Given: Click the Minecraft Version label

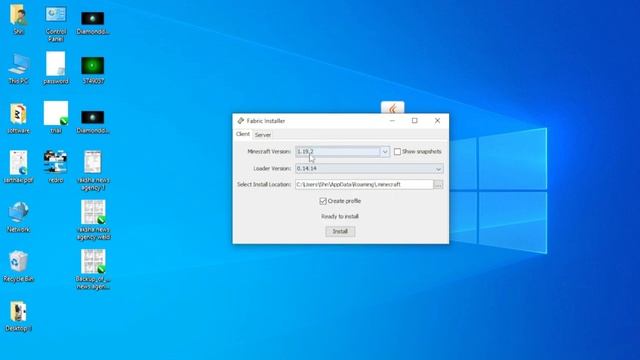Looking at the screenshot, I should [269, 151].
